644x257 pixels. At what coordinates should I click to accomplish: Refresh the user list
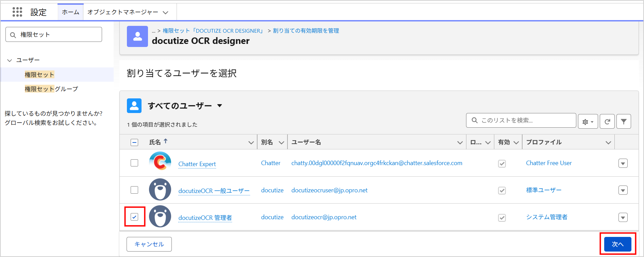[607, 122]
